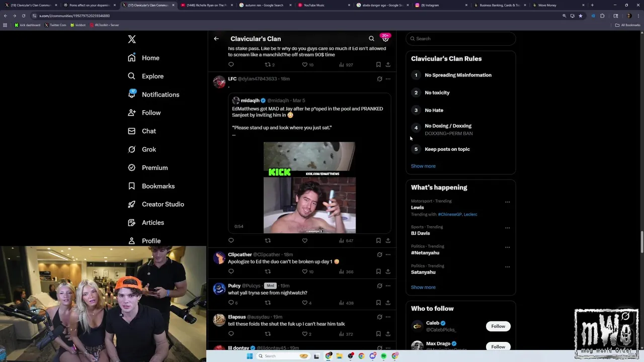The width and height of the screenshot is (644, 362).
Task: Open options for Lewis trending topic
Action: click(507, 202)
